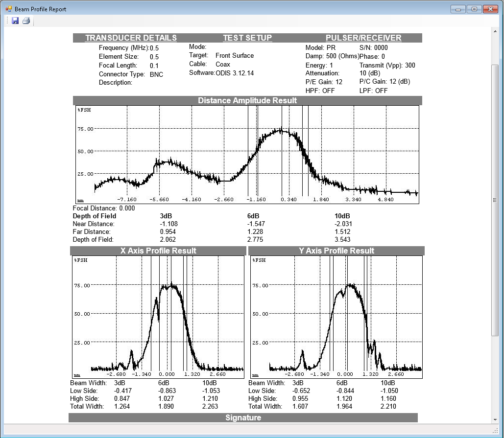Click the Signature section header bar
The width and height of the screenshot is (504, 438).
click(x=243, y=417)
